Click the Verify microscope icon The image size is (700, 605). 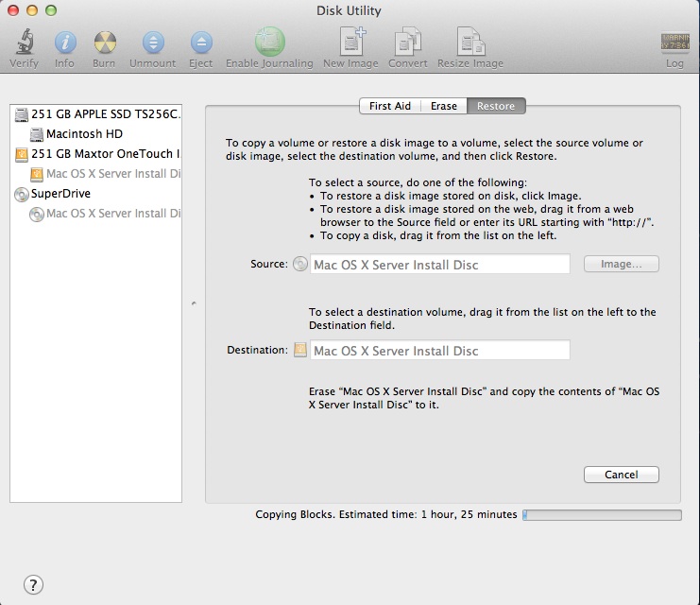click(25, 42)
